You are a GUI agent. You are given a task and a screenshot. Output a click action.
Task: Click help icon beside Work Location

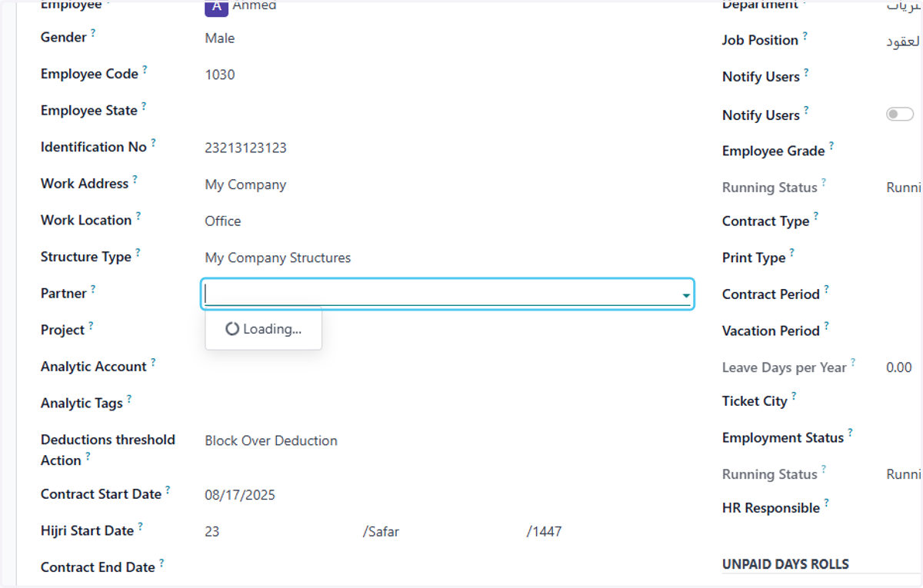pos(138,216)
